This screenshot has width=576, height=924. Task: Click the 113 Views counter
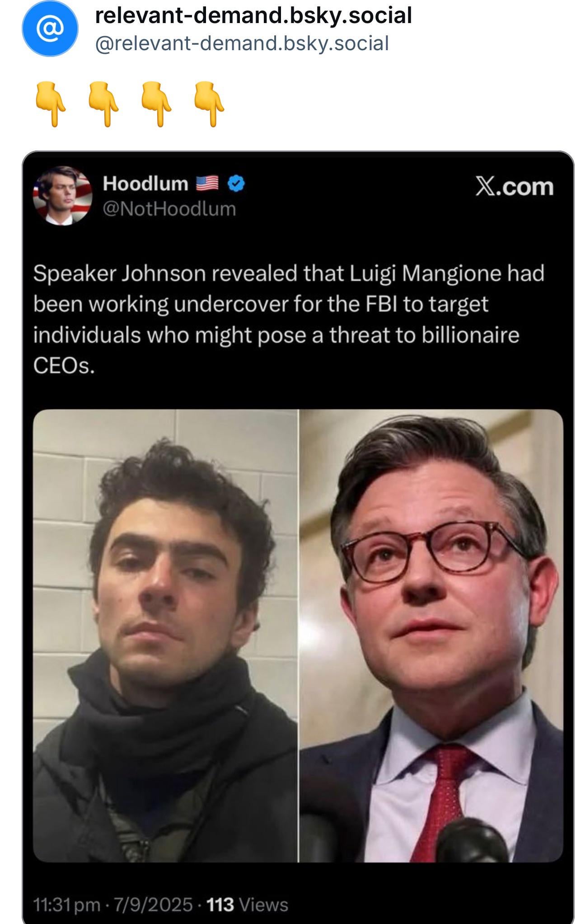(x=248, y=905)
